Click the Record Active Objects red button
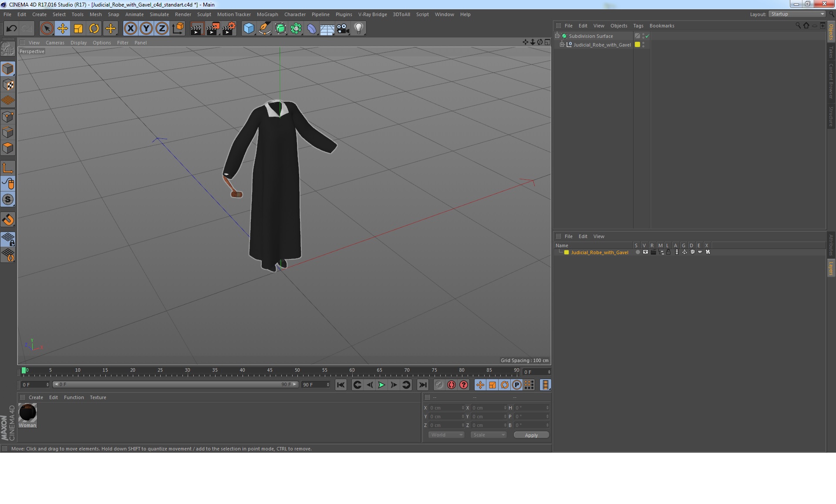This screenshot has width=836, height=504. click(451, 385)
